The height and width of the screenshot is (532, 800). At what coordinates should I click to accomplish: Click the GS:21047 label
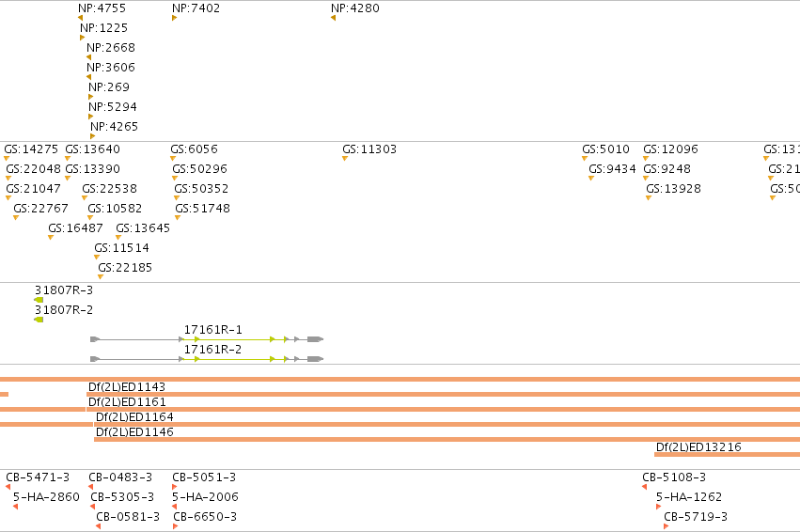(x=33, y=189)
